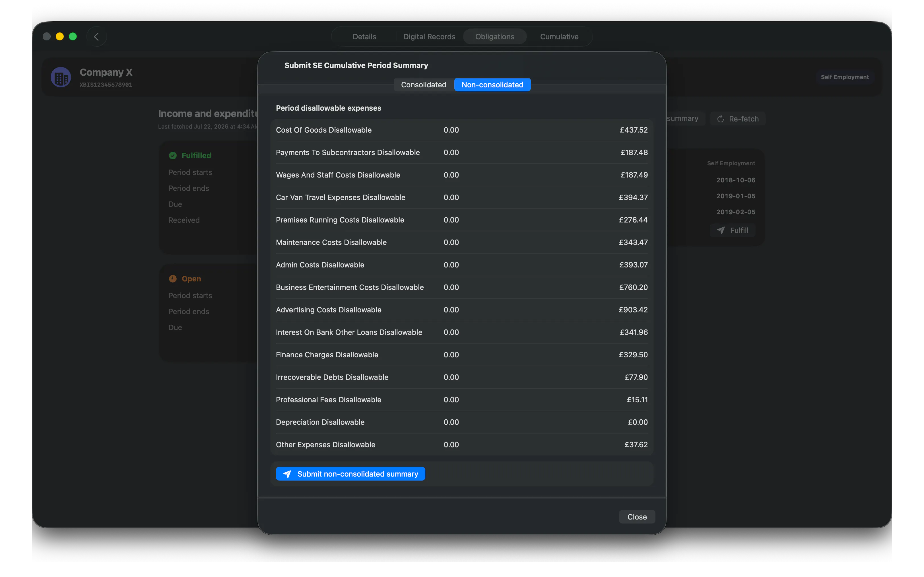924x577 pixels.
Task: Click the Received label in Fulfilled card
Action: click(x=184, y=220)
